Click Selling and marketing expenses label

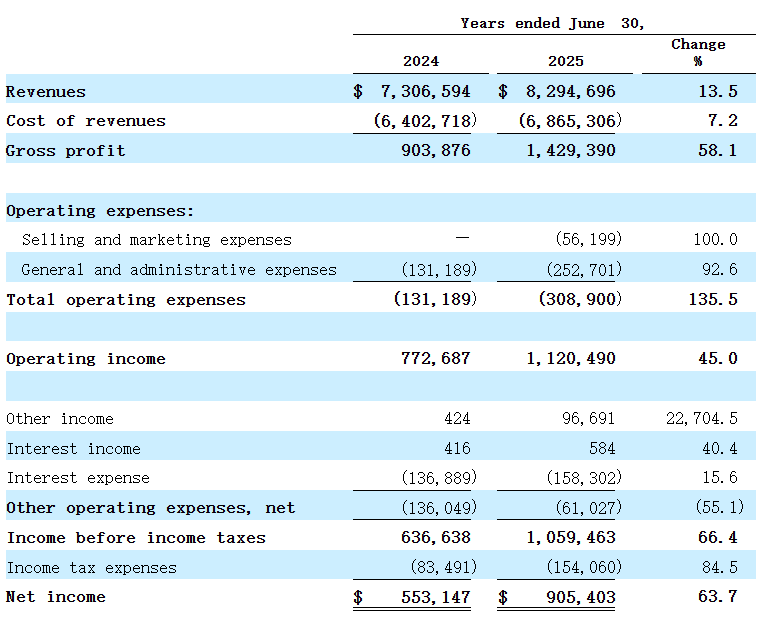pos(157,240)
